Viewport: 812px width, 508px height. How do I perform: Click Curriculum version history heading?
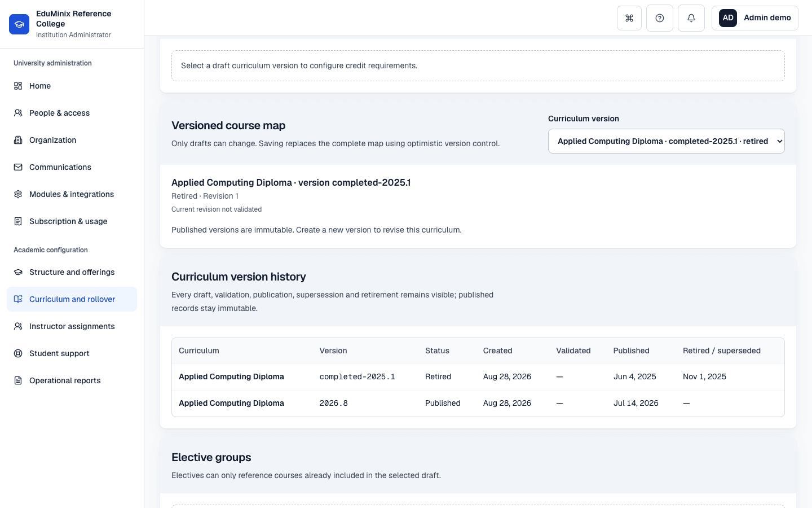pyautogui.click(x=239, y=277)
